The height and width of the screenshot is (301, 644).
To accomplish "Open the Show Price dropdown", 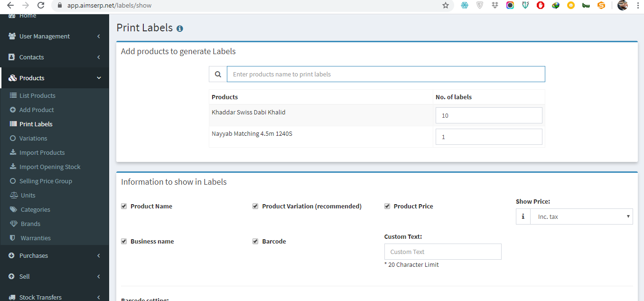I will [581, 216].
